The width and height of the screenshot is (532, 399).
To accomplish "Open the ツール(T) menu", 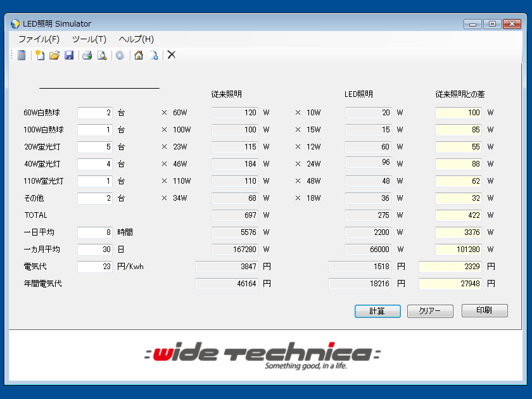I will click(x=89, y=39).
